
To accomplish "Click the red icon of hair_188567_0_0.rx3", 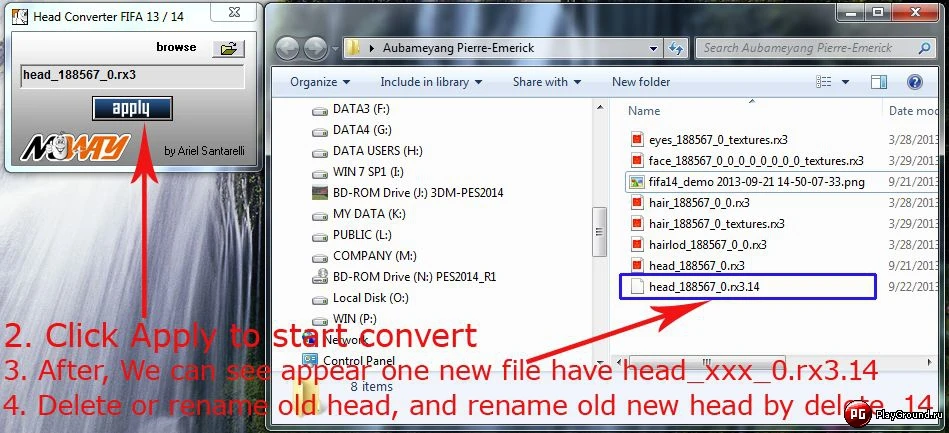I will point(636,203).
